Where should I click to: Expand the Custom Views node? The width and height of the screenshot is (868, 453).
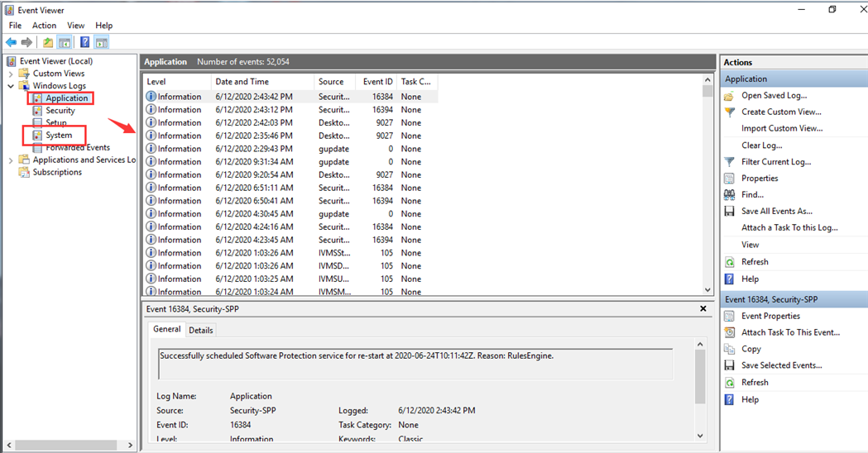point(11,74)
